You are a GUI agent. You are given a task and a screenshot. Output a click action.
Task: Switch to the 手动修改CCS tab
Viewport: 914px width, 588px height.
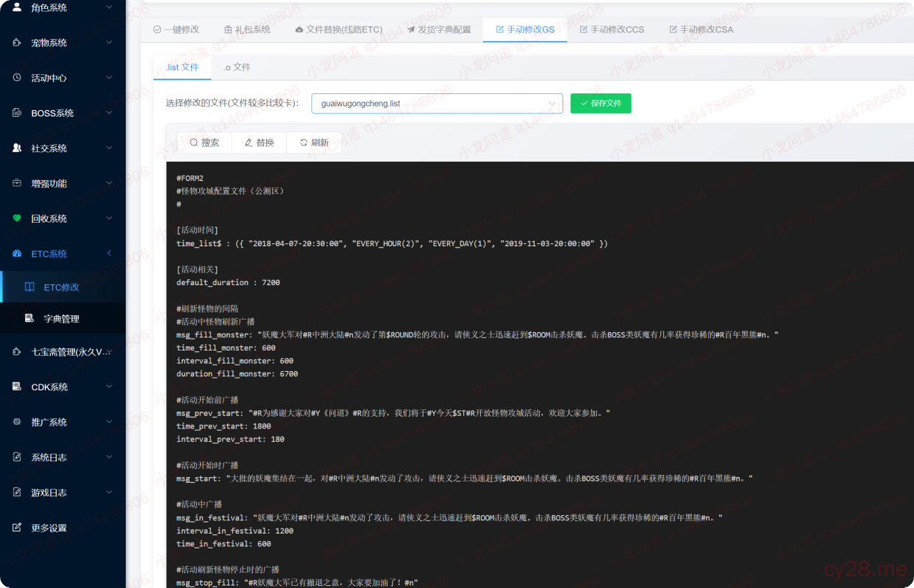pos(612,29)
